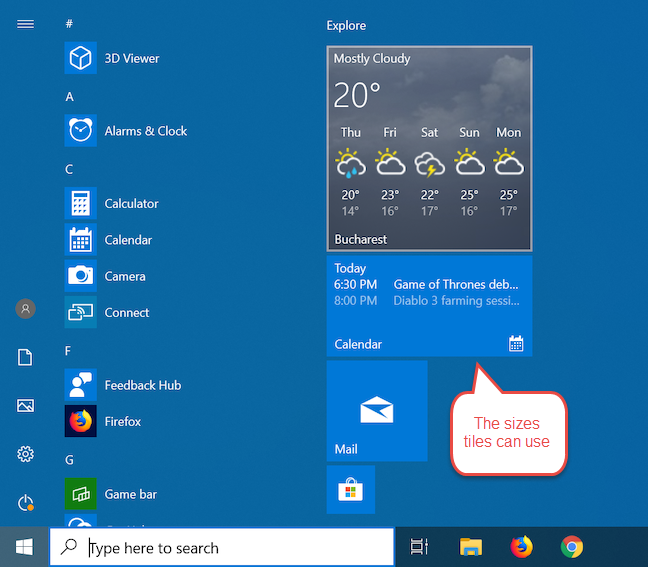Click the Mon forecast column
Viewport: 648px width, 567px height.
pos(509,171)
